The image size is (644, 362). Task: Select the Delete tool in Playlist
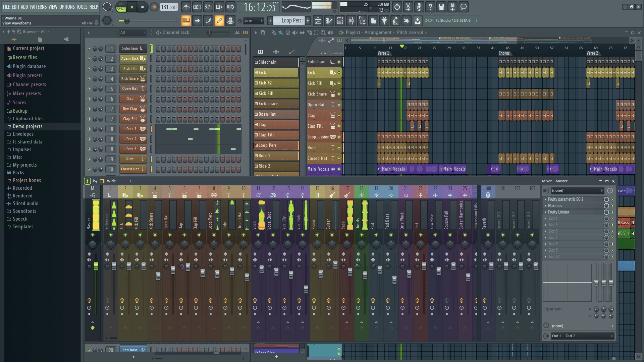[288, 33]
